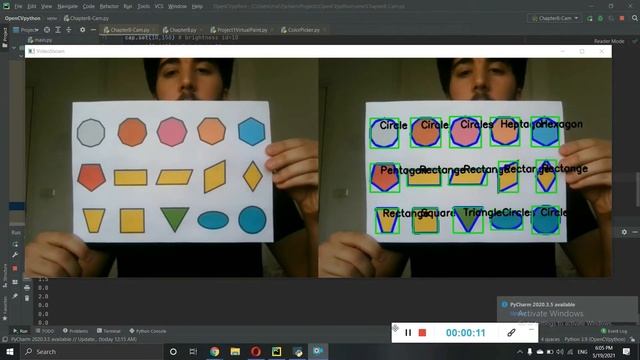Open the Edit menu
Image resolution: width=640 pixels, height=360 pixels.
(x=32, y=7)
